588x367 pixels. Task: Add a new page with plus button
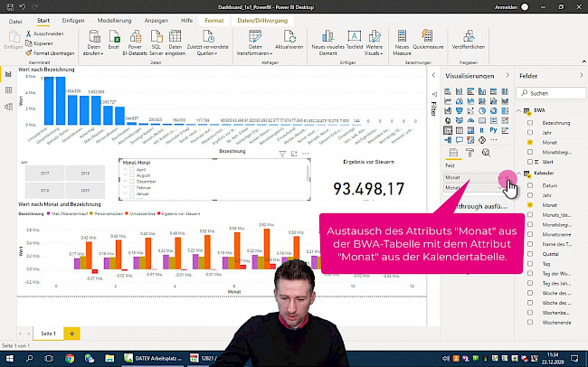71,334
